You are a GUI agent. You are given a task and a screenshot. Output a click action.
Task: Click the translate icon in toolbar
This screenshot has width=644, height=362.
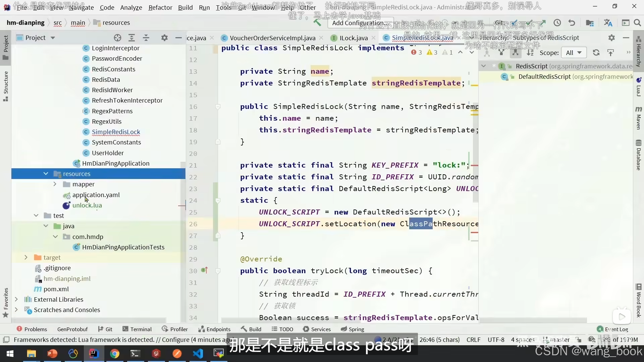608,23
